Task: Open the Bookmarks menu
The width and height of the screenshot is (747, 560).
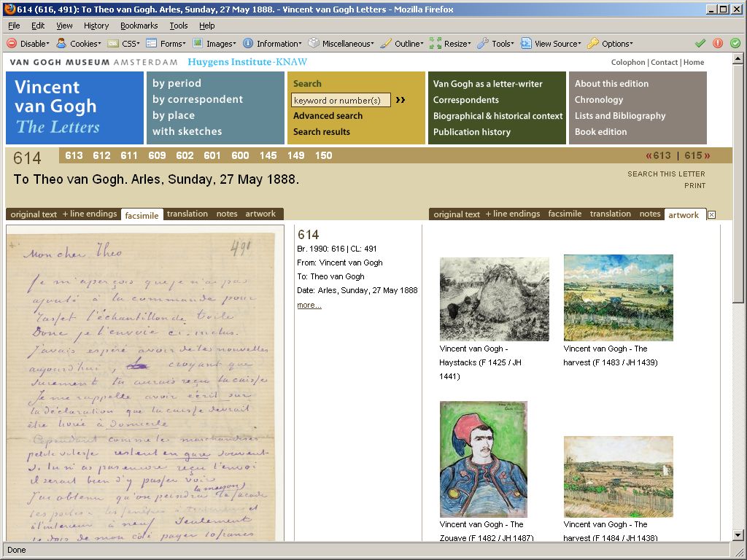Action: point(139,26)
